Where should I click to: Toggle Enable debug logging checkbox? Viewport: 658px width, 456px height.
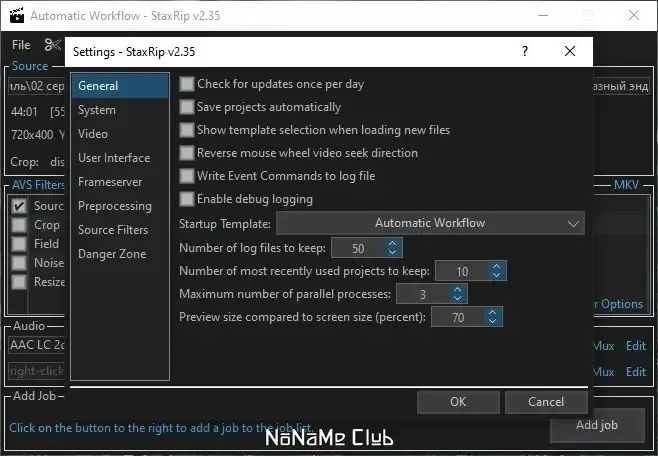tap(187, 199)
